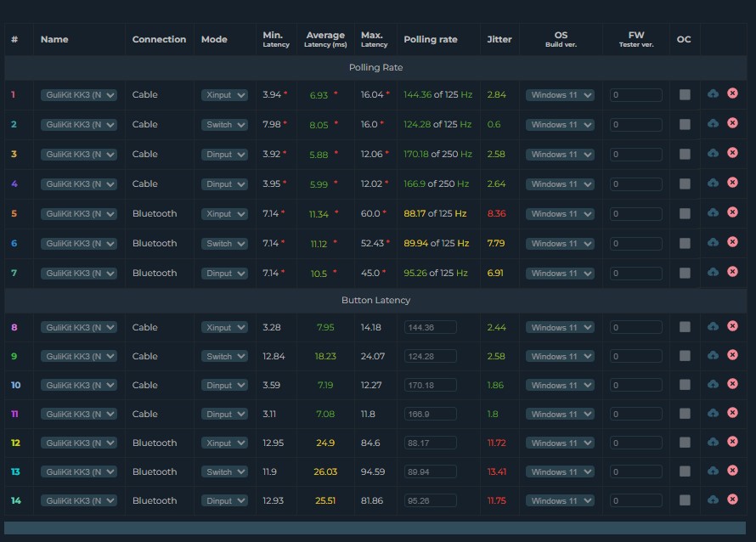Screen dimensions: 756x542
Task: Click the polling rate field showing 170.18
Action: click(431, 386)
